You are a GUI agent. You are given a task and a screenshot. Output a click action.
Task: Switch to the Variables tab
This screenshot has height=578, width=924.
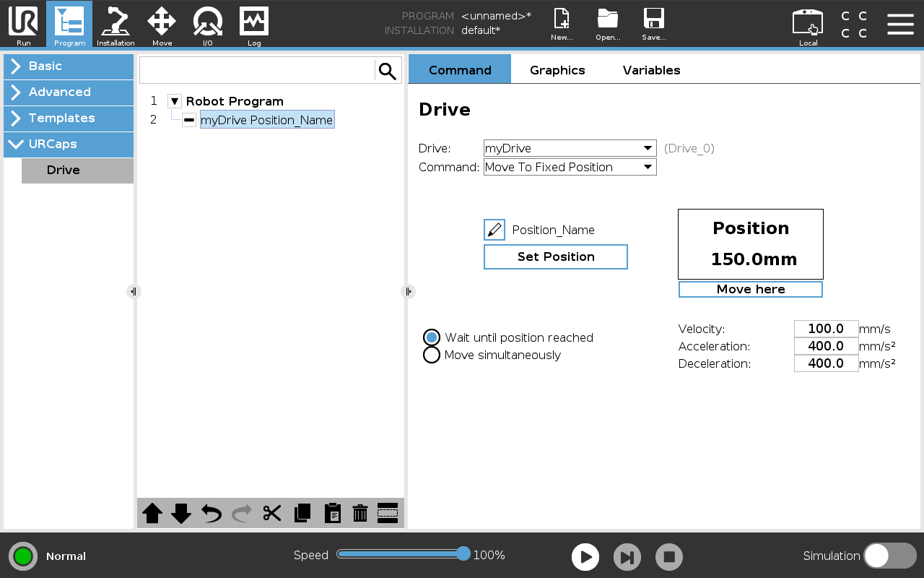(651, 70)
